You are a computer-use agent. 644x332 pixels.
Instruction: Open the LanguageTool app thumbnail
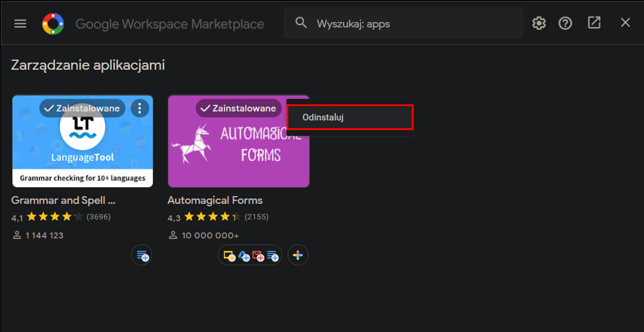(x=82, y=141)
